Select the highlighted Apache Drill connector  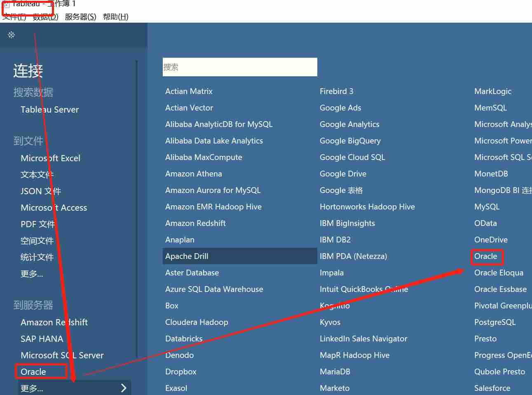point(240,256)
